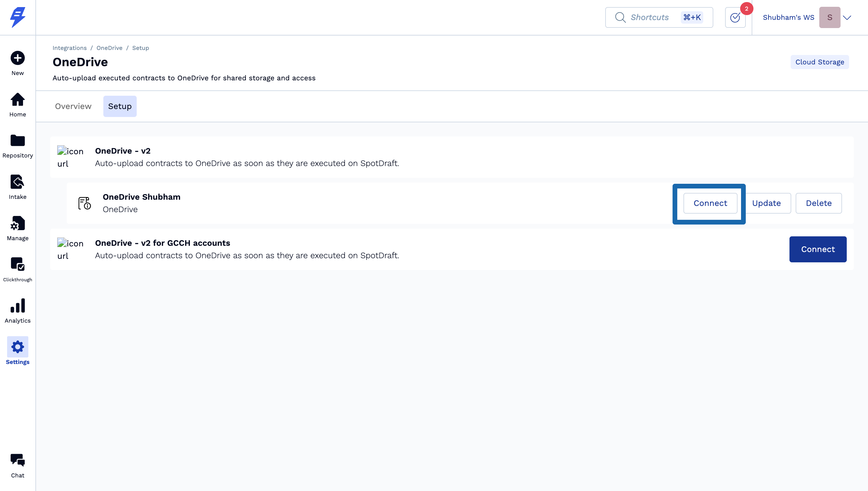Click the SpotDraft lightning logo
This screenshot has width=868, height=491.
pyautogui.click(x=17, y=17)
